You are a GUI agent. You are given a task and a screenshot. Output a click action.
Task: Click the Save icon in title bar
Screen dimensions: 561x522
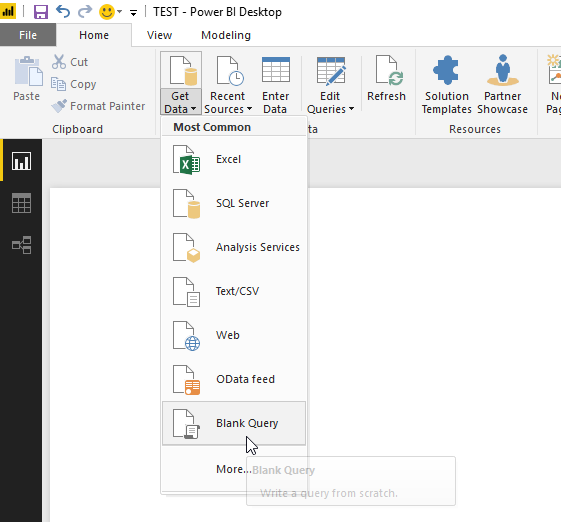click(x=41, y=12)
